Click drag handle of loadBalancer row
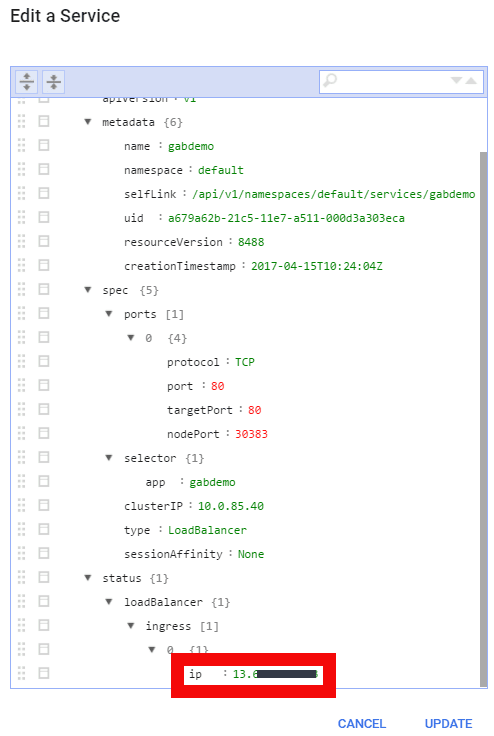 22,601
